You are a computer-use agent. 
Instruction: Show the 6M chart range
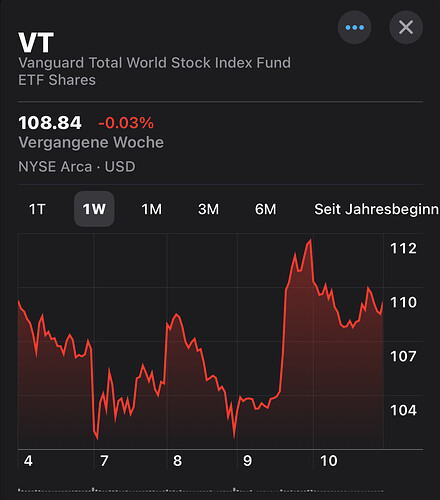[x=265, y=209]
